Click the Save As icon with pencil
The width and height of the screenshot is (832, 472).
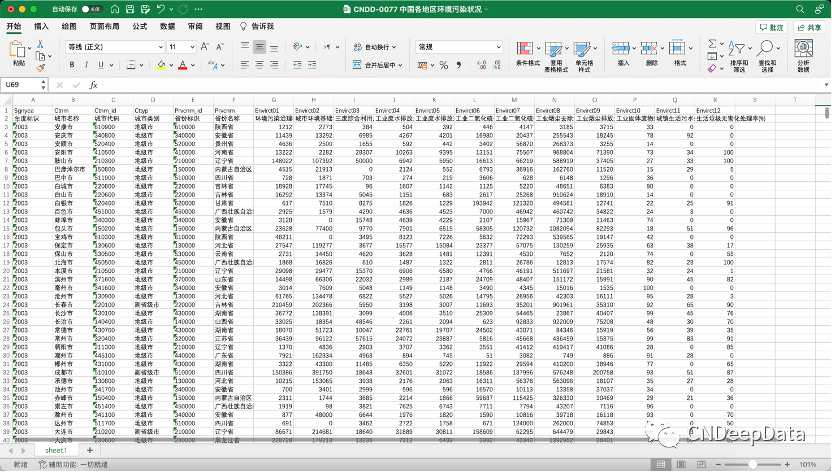click(x=145, y=9)
